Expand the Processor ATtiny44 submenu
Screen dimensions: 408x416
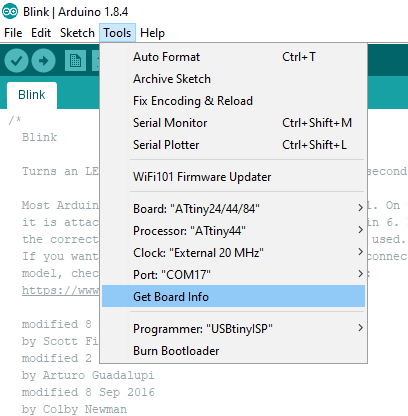coord(233,231)
